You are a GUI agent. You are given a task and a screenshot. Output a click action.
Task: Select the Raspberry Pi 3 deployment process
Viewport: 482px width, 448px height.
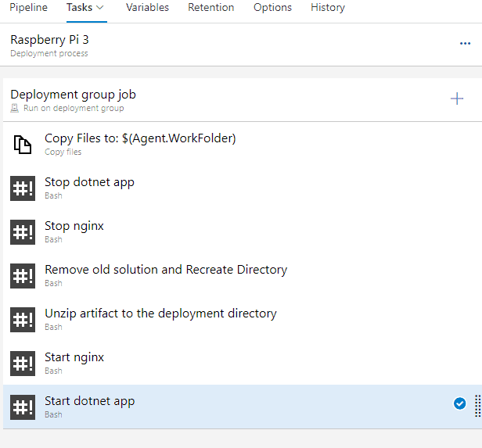[241, 45]
